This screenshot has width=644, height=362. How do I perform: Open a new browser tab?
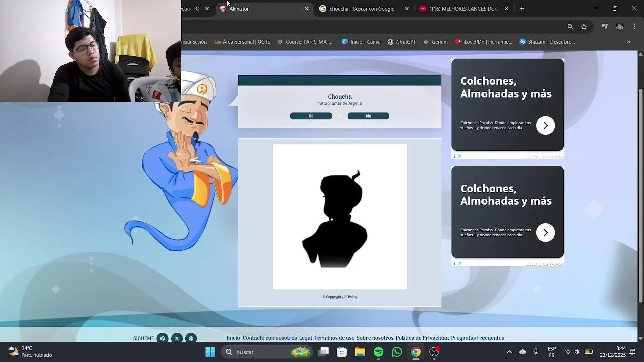point(522,9)
